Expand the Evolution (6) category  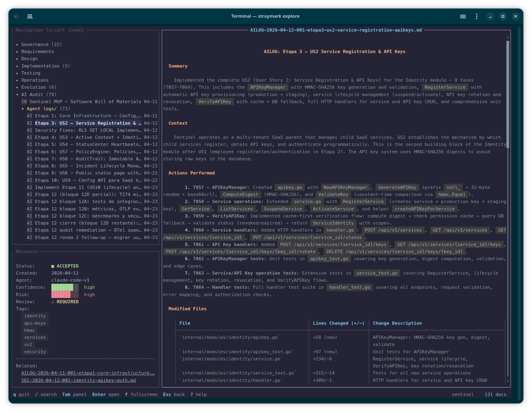point(36,87)
